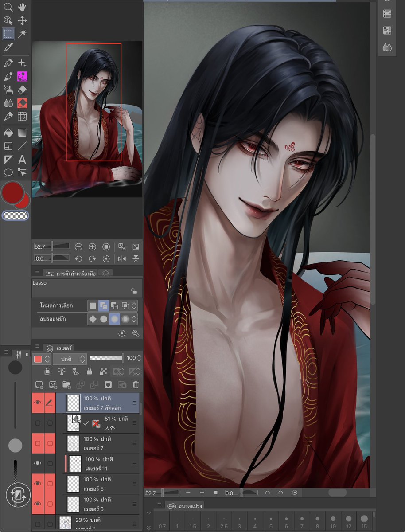Select the magenta highlighted brush sub tool
The width and height of the screenshot is (405, 532).
click(22, 77)
